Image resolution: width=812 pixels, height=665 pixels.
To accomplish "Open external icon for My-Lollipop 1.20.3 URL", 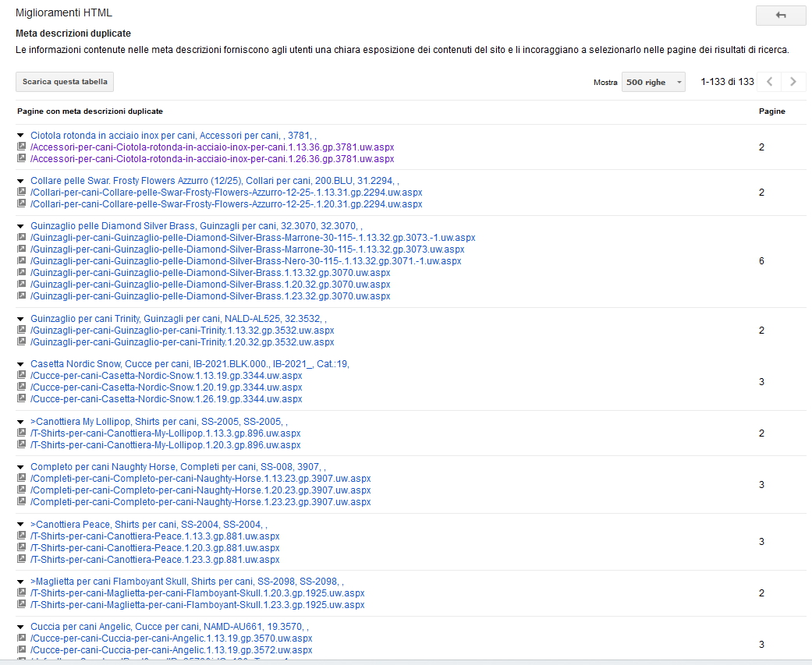I will [21, 444].
